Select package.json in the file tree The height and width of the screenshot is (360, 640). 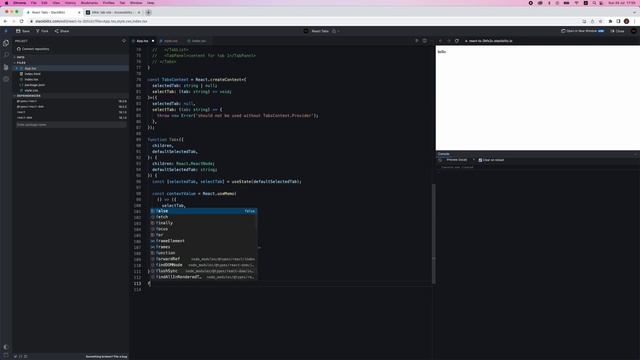click(71, 85)
